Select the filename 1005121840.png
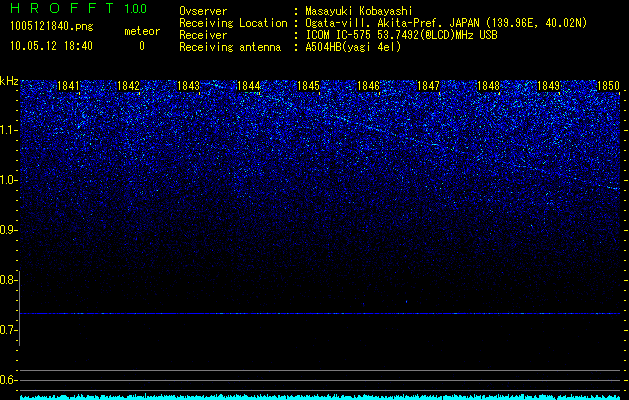 click(x=52, y=27)
